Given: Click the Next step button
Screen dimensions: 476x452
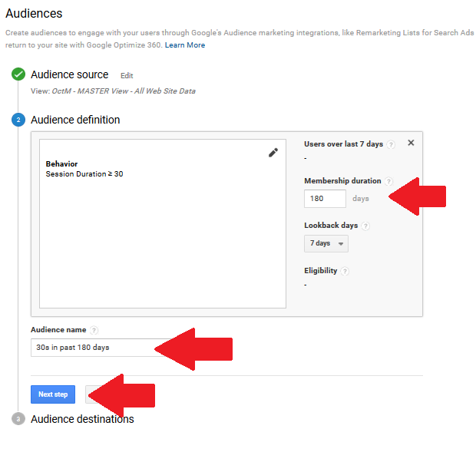Looking at the screenshot, I should click(x=53, y=394).
